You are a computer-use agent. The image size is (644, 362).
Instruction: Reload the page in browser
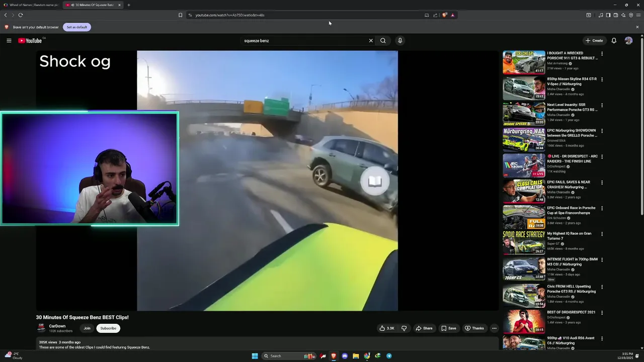[21, 15]
